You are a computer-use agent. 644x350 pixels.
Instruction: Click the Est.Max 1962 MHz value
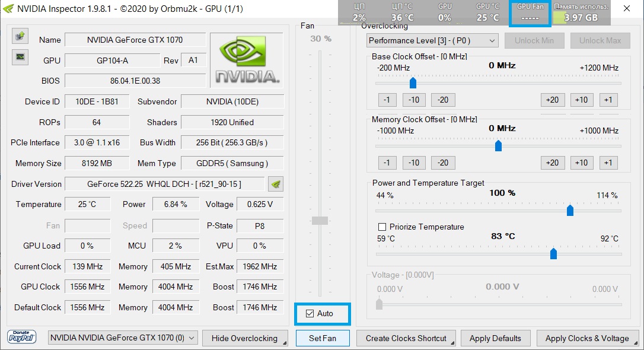point(260,266)
